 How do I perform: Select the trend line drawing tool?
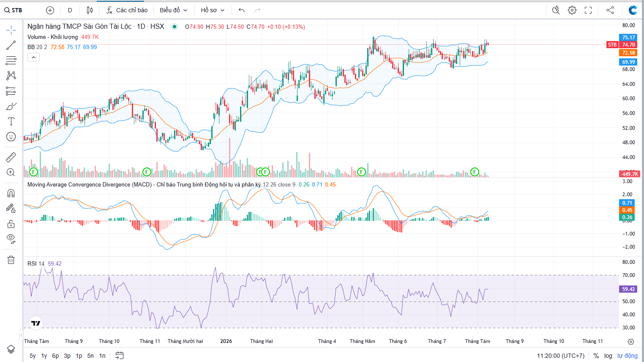pyautogui.click(x=11, y=45)
